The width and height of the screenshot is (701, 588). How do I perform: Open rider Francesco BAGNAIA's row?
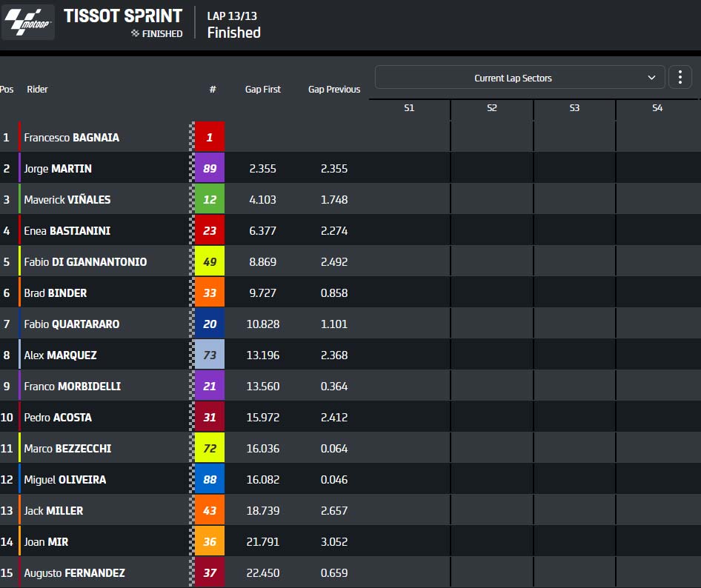coord(350,137)
